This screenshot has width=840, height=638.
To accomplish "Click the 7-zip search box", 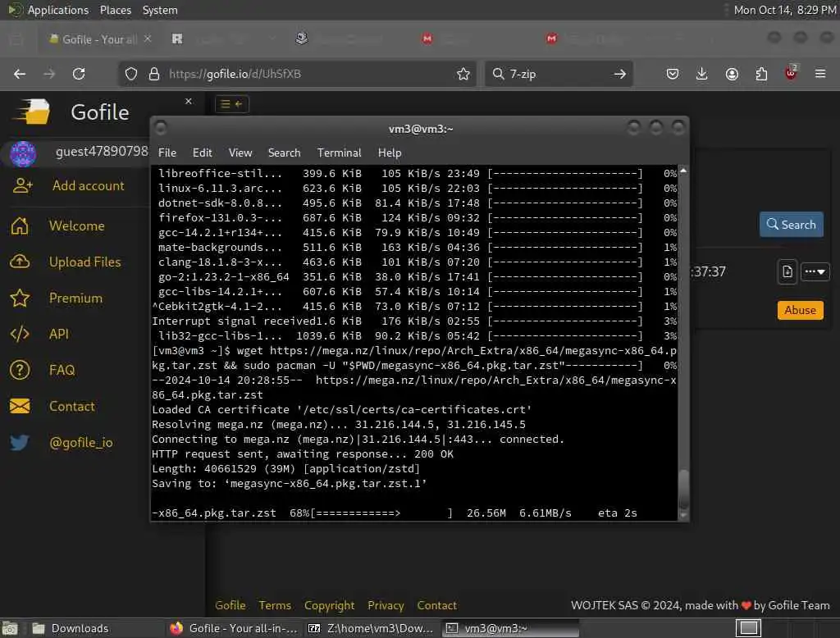I will tap(557, 74).
